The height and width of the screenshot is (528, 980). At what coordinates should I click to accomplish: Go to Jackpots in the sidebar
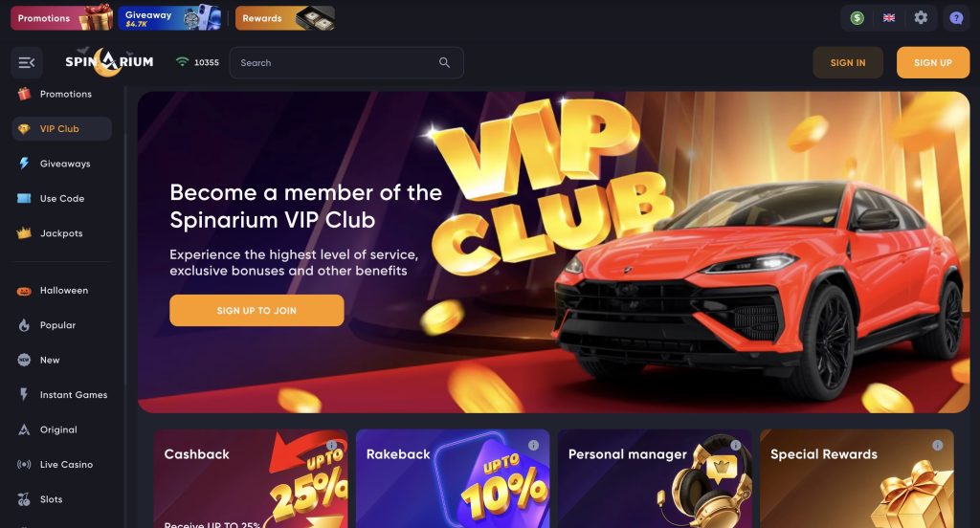(x=62, y=233)
